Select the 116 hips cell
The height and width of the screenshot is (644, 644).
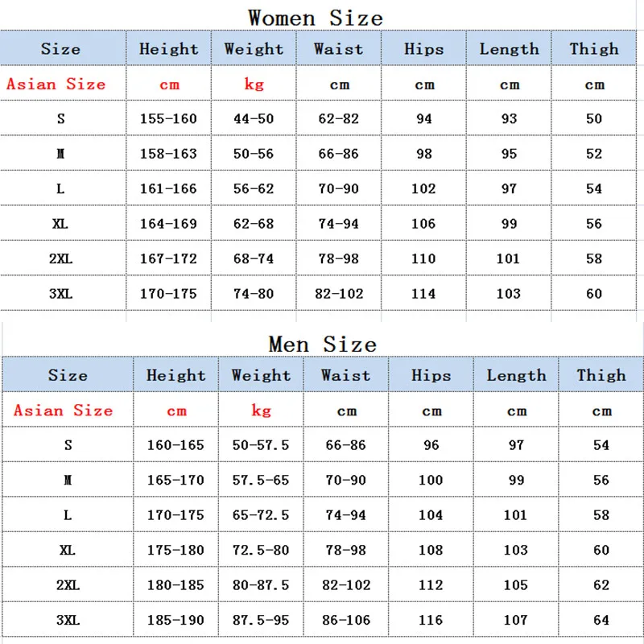pyautogui.click(x=431, y=621)
